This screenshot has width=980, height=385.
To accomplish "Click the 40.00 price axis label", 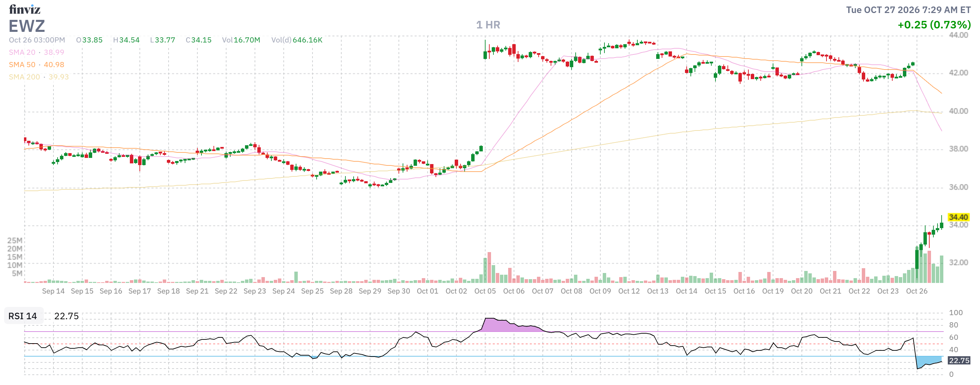I will point(958,111).
